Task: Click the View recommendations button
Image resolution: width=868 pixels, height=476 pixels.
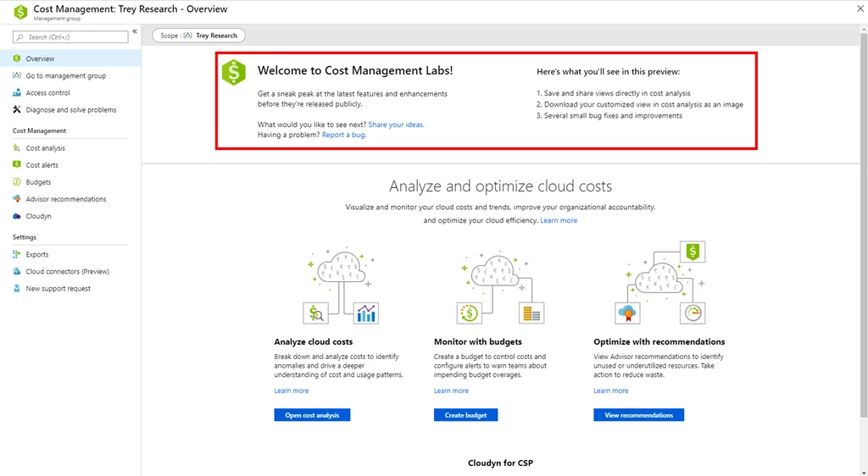Action: pyautogui.click(x=639, y=415)
